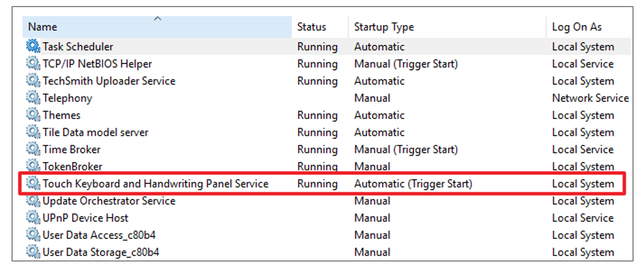This screenshot has width=644, height=267.
Task: Click the gear icon beside Task Scheduler
Action: pyautogui.click(x=33, y=46)
